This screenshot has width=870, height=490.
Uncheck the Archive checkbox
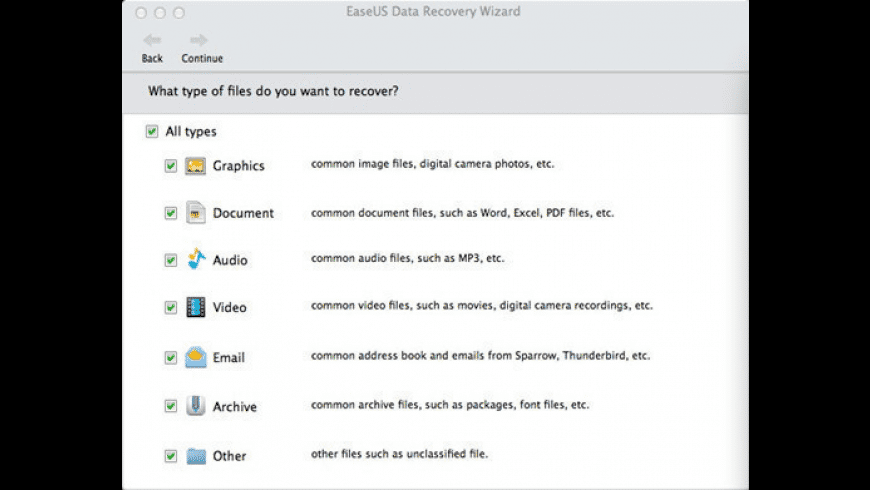[x=170, y=406]
